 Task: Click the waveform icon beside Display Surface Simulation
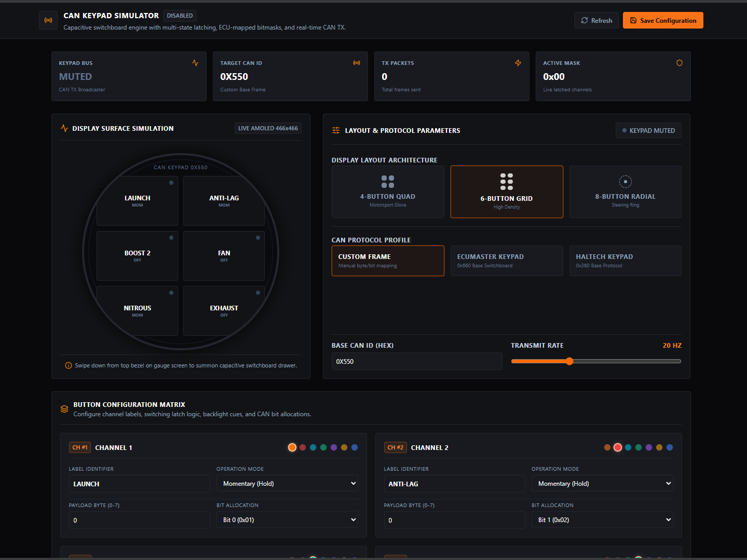64,128
